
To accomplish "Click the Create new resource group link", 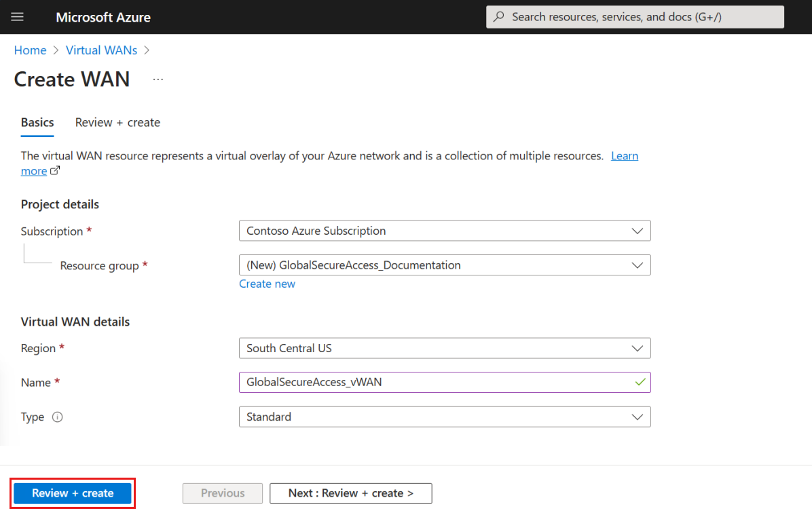I will coord(267,284).
